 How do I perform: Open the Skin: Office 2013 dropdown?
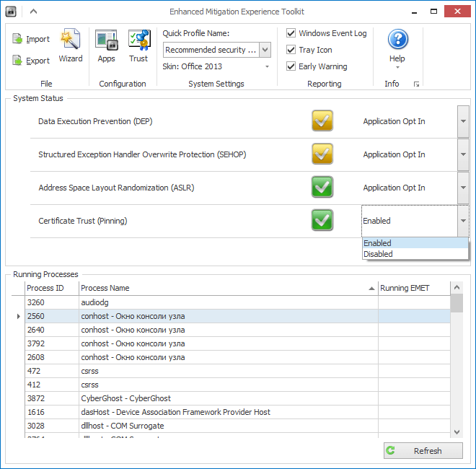(267, 66)
